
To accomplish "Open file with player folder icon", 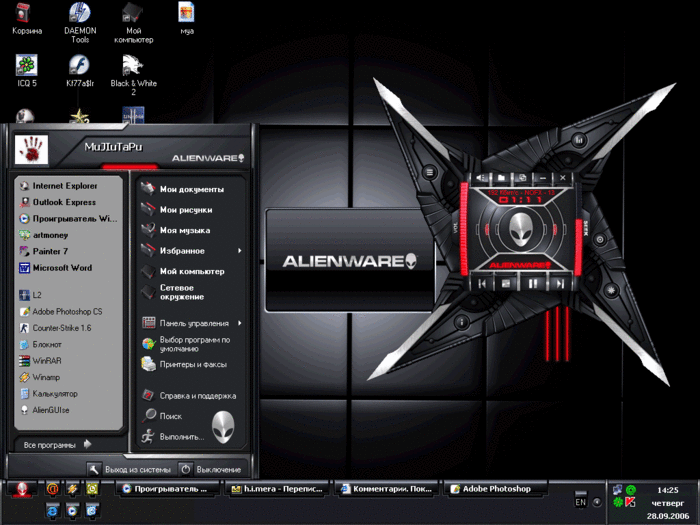I will (x=501, y=178).
